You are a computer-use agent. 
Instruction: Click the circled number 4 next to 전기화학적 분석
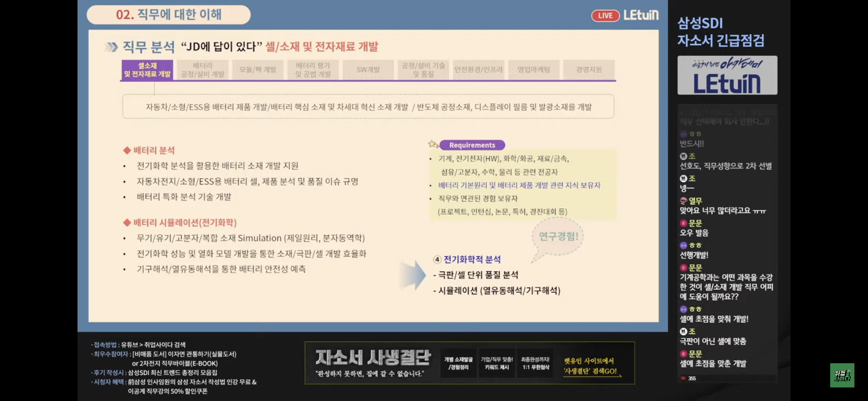point(437,260)
